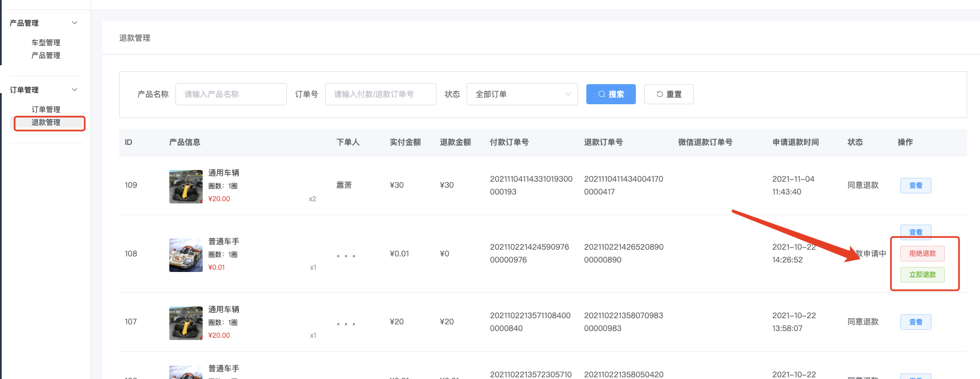Click refund order number 2021102213580709830000983
The width and height of the screenshot is (980, 379).
[x=624, y=322]
